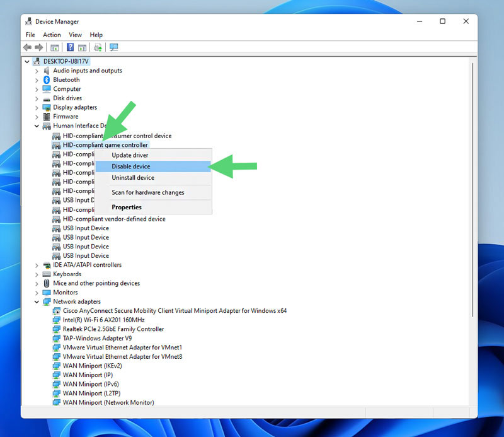Click the Back arrow in the toolbar
Image resolution: width=504 pixels, height=437 pixels.
point(27,47)
